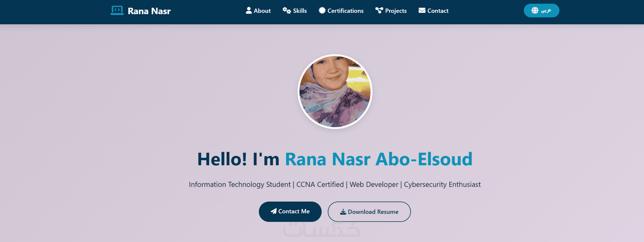Click the Download Resume button
The height and width of the screenshot is (242, 644).
(369, 212)
